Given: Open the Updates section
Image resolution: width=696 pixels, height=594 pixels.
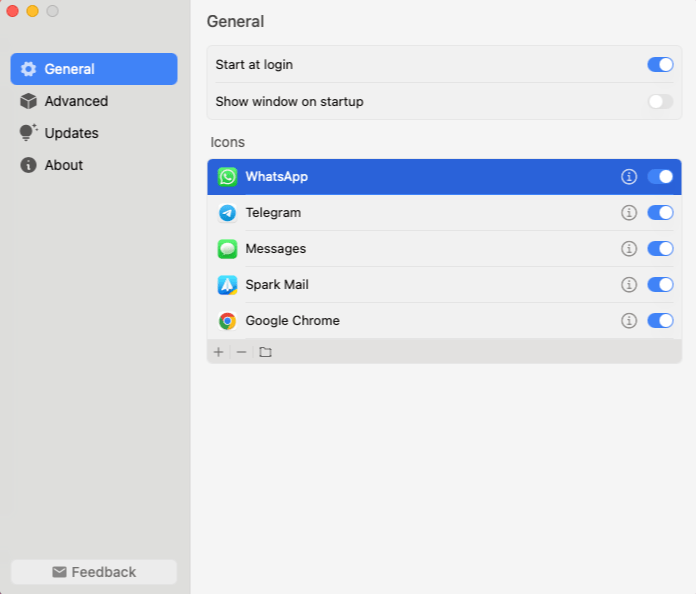Looking at the screenshot, I should (x=94, y=133).
